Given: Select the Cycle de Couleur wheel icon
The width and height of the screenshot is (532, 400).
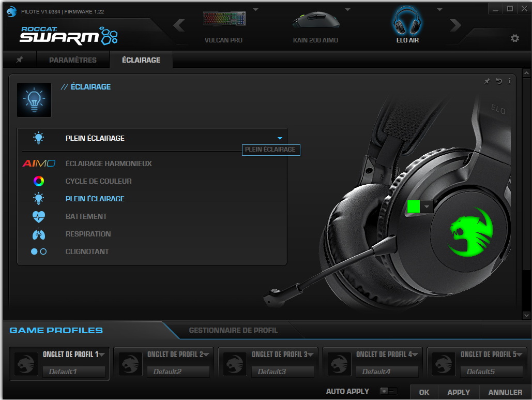Looking at the screenshot, I should [x=38, y=181].
